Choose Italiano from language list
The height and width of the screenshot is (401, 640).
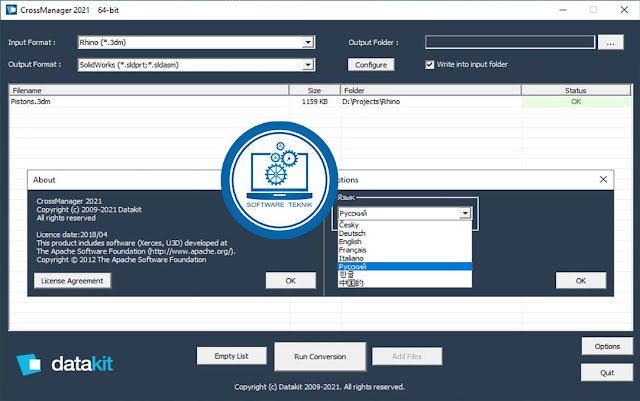(405, 258)
